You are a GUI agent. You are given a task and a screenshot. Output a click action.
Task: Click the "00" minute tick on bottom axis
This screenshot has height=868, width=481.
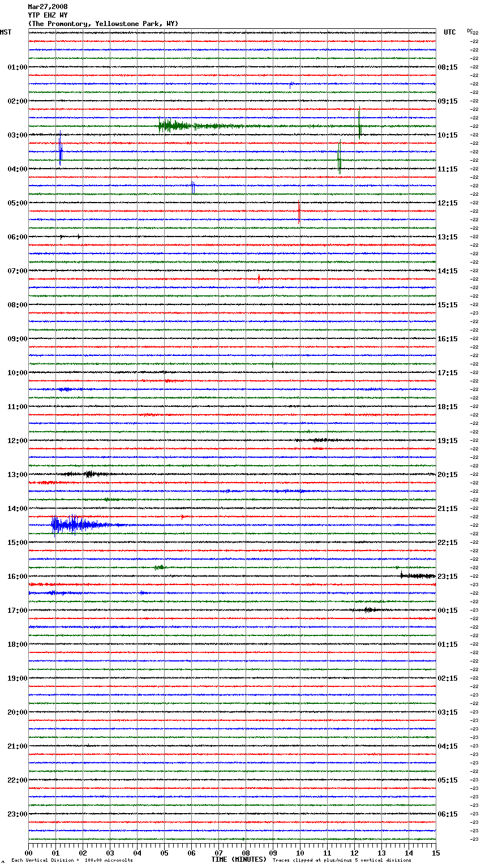[x=28, y=853]
